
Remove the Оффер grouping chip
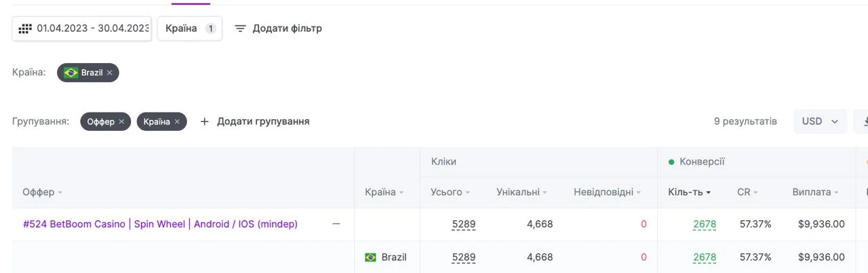pos(121,121)
